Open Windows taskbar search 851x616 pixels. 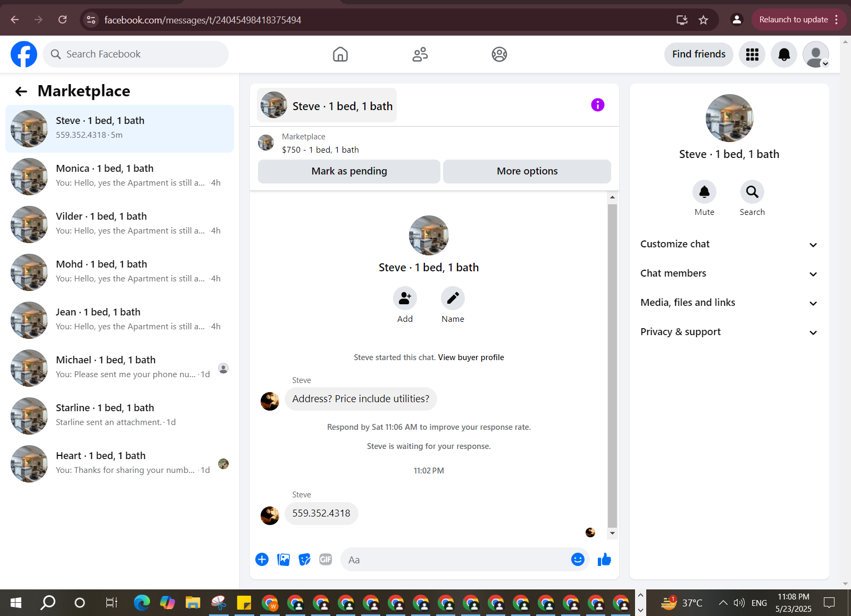tap(48, 603)
